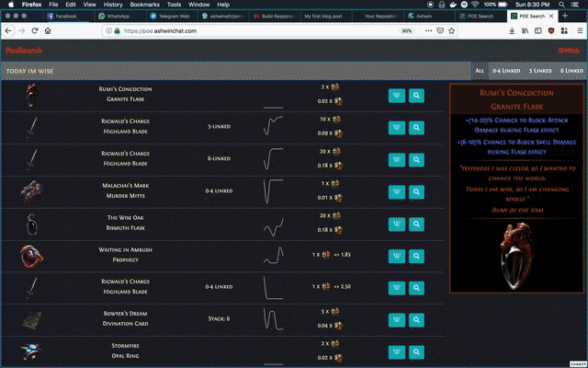Click the 90% zoom indicator
The height and width of the screenshot is (368, 588).
pyautogui.click(x=407, y=30)
